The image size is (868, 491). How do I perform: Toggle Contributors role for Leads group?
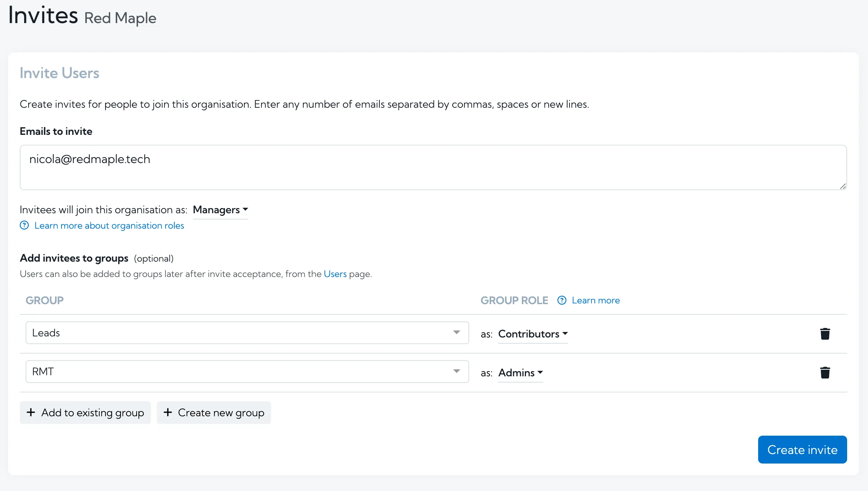coord(533,333)
